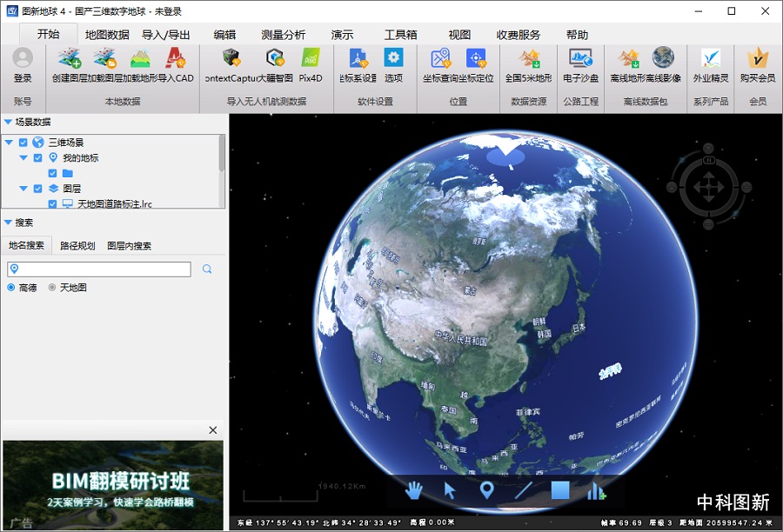
Task: Open the 工具箱 tab
Action: pyautogui.click(x=400, y=35)
